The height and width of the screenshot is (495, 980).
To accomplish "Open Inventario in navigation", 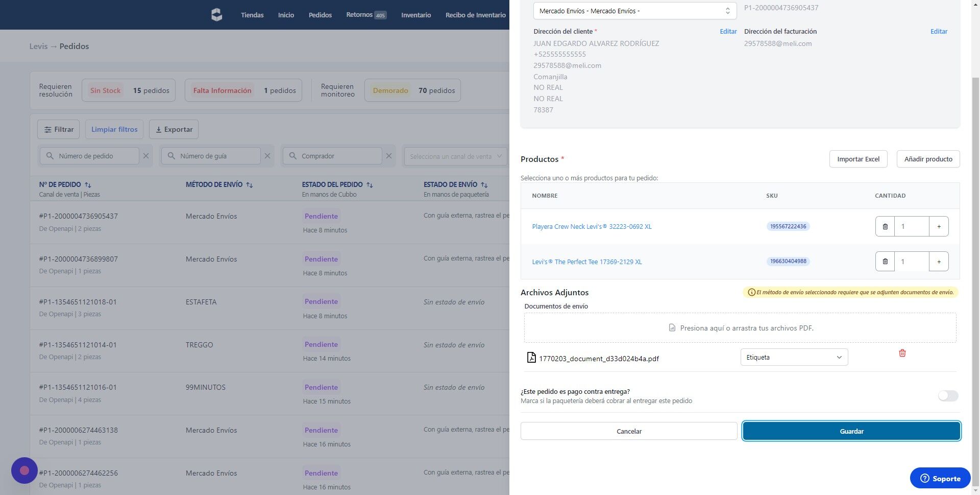I will coord(416,15).
